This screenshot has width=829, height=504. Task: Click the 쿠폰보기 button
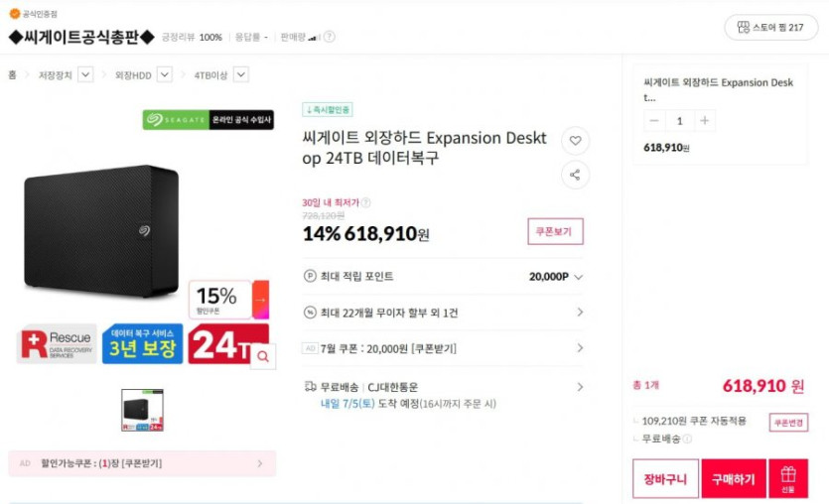coord(555,231)
